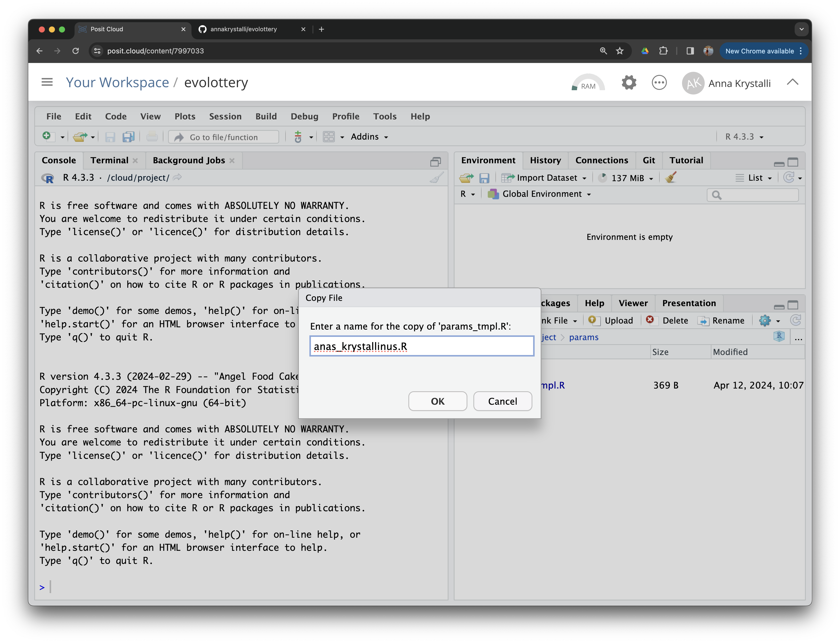Open the project settings gear icon
Image resolution: width=840 pixels, height=643 pixels.
point(629,82)
